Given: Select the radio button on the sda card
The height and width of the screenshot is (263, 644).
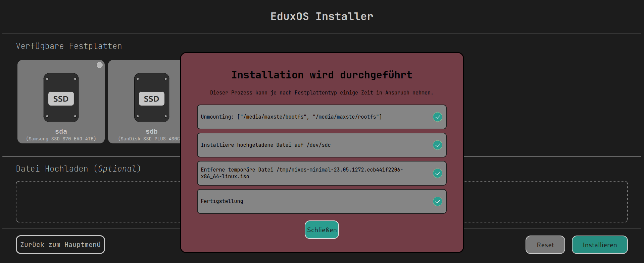Looking at the screenshot, I should coord(100,65).
